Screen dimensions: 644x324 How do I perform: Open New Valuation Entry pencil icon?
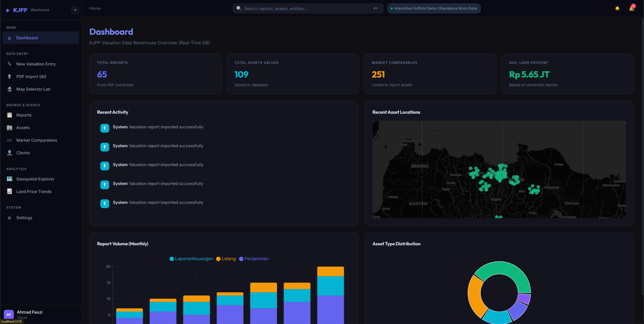(9, 64)
